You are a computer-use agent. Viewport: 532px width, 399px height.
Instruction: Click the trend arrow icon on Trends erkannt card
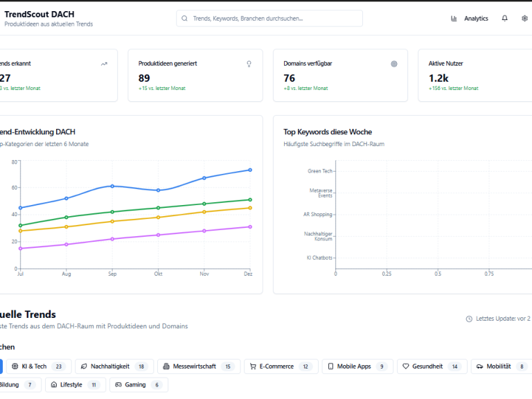tap(104, 64)
